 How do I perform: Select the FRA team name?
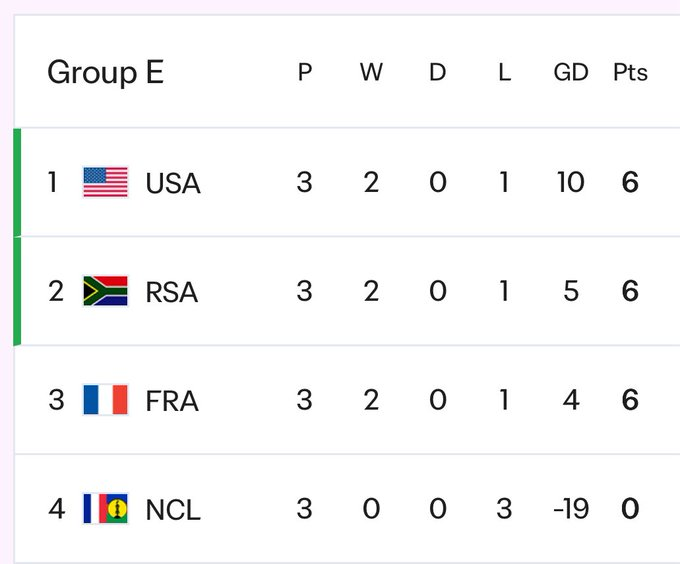[172, 401]
